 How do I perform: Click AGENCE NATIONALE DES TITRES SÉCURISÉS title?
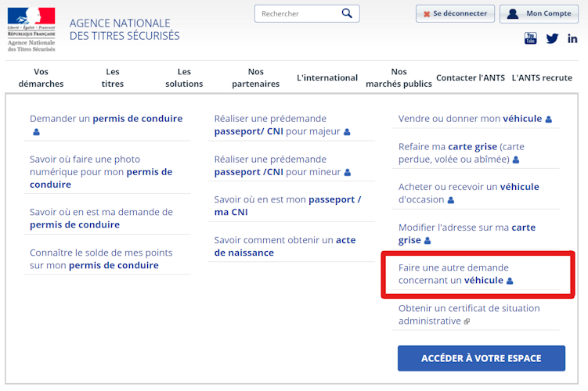click(124, 29)
